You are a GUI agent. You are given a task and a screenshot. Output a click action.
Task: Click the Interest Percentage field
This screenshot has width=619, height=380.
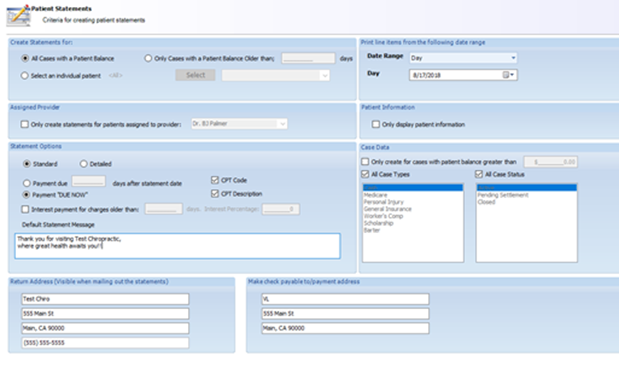281,209
